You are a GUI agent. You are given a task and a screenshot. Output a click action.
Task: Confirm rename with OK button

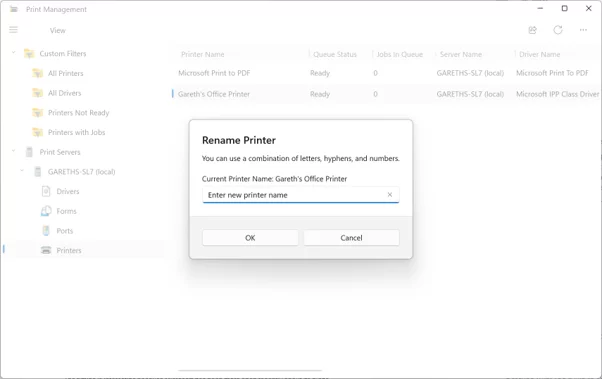pyautogui.click(x=250, y=238)
